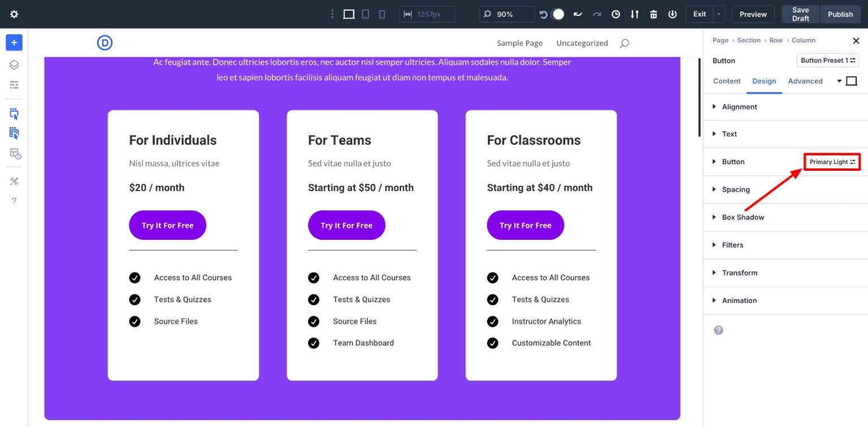The height and width of the screenshot is (427, 868).
Task: Click the responsive preview toggle circle
Action: click(558, 14)
